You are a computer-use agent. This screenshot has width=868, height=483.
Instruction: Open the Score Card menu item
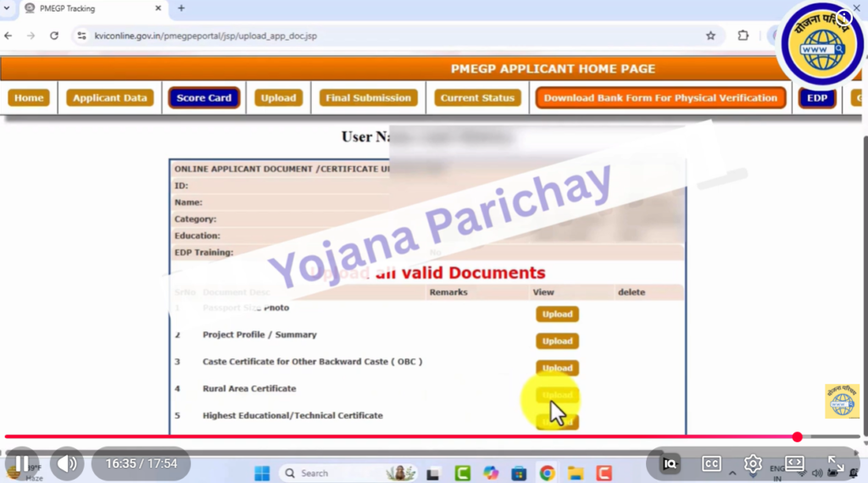[203, 98]
